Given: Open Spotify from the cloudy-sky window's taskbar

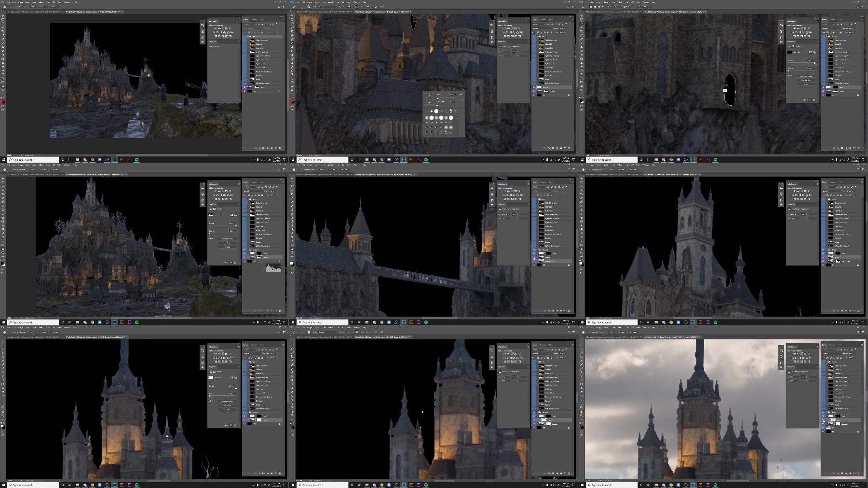Looking at the screenshot, I should coord(715,485).
